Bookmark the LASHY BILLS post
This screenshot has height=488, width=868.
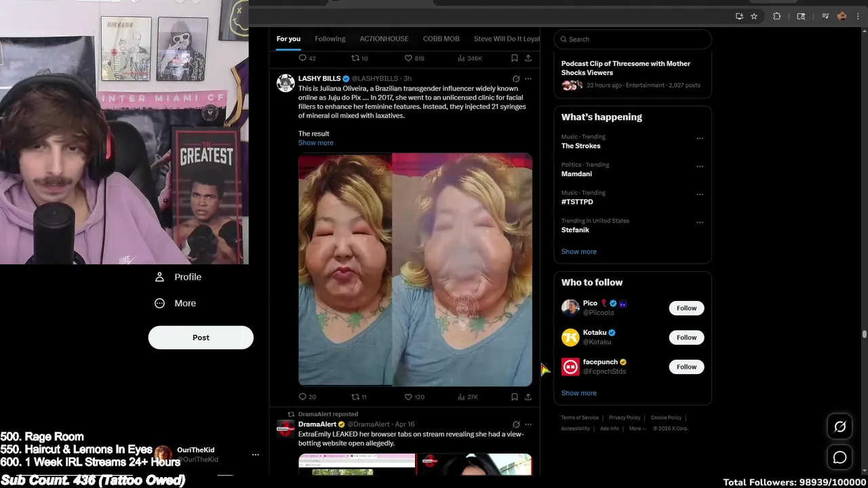(515, 396)
